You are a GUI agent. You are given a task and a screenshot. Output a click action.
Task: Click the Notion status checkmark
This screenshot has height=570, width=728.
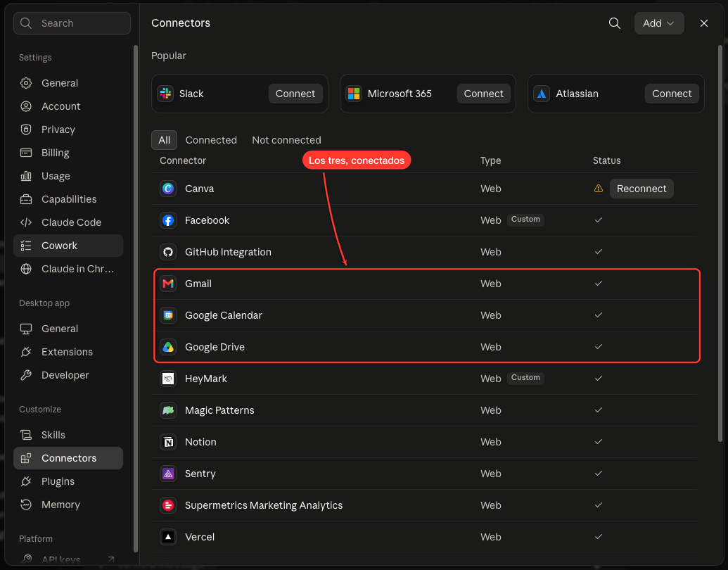point(599,442)
